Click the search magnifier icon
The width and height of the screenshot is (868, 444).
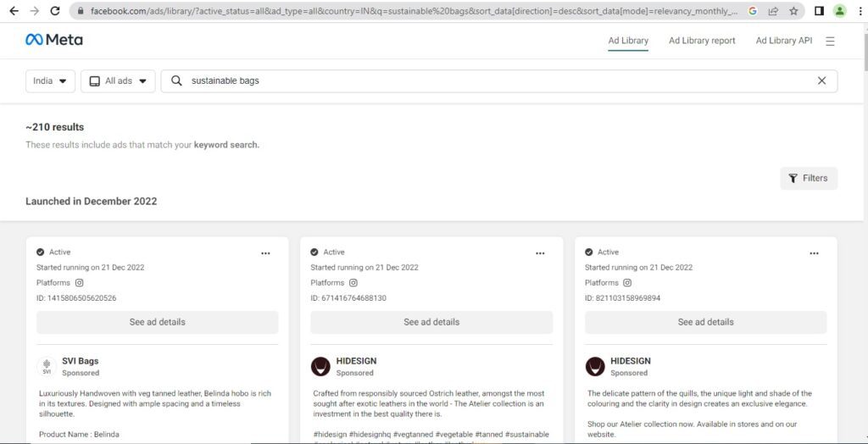click(176, 81)
